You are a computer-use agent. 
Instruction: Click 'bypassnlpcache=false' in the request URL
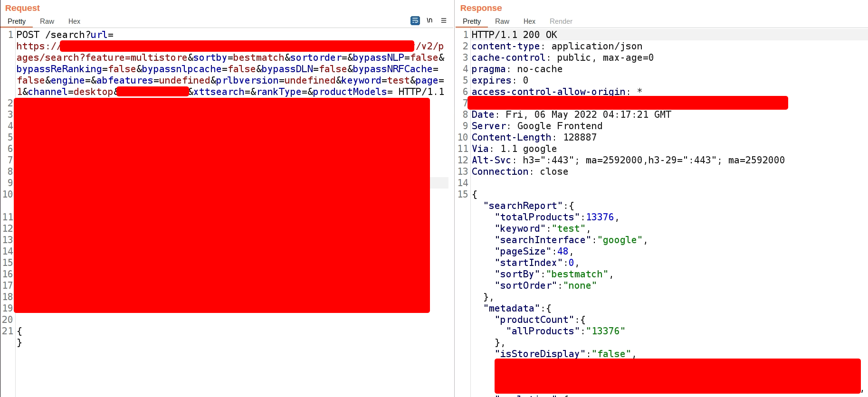[199, 69]
